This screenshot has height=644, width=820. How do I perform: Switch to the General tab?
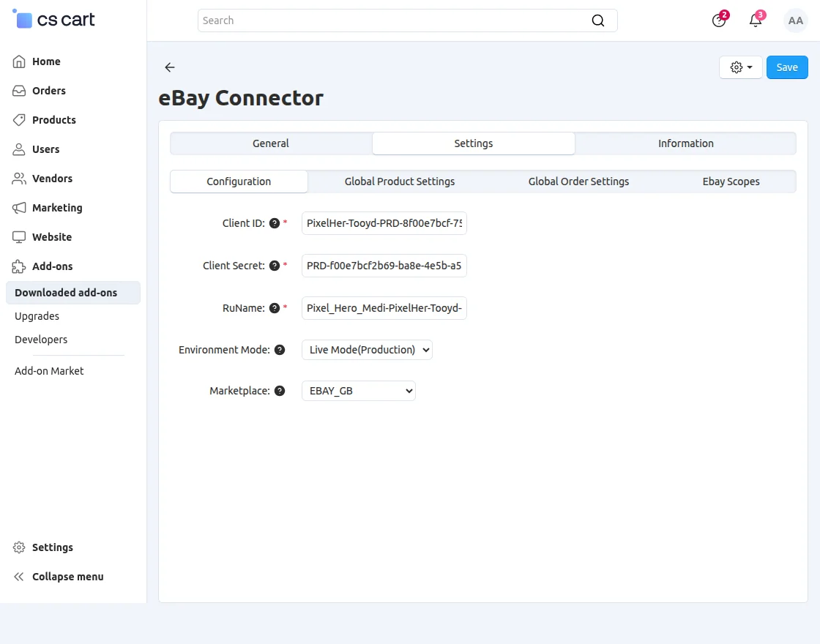click(x=271, y=143)
